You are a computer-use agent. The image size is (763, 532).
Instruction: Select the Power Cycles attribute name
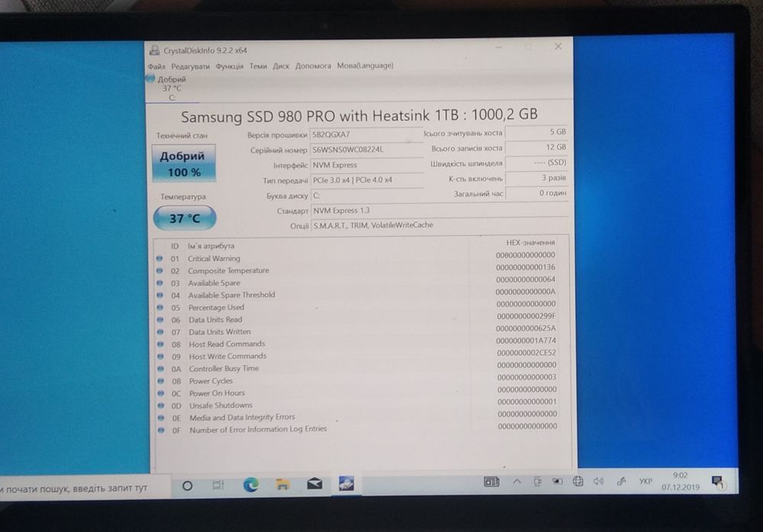(x=211, y=381)
